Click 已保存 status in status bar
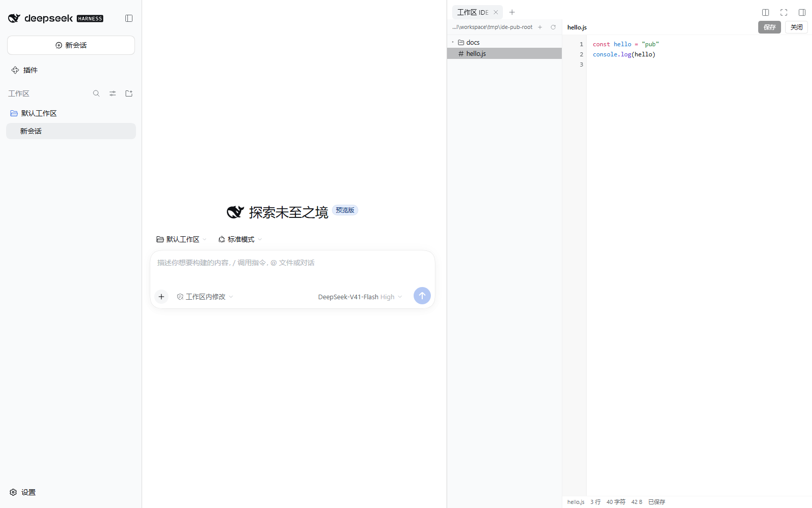Image resolution: width=812 pixels, height=508 pixels. tap(657, 502)
